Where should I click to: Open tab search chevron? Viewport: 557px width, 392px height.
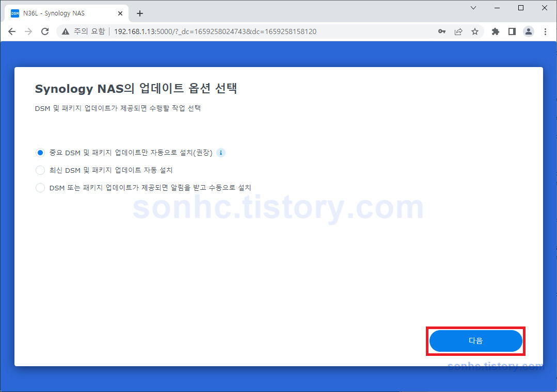pyautogui.click(x=473, y=8)
